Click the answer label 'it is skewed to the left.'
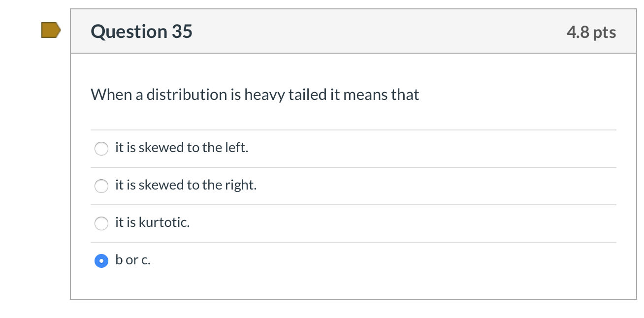644x318 pixels. coord(182,147)
